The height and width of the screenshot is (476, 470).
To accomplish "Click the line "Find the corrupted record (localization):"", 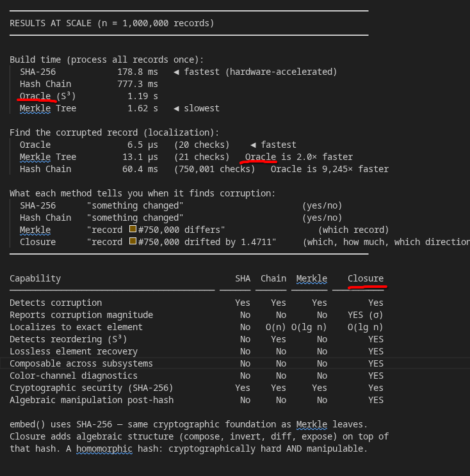I will 114,132.
